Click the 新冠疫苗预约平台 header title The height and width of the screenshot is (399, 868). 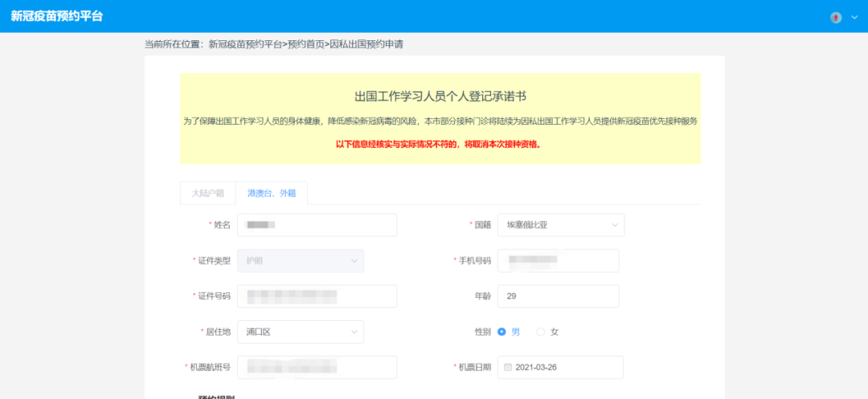[57, 16]
